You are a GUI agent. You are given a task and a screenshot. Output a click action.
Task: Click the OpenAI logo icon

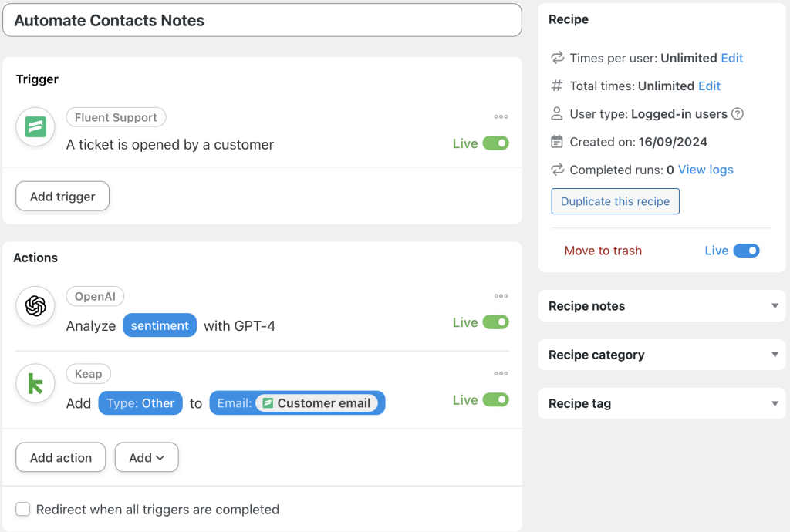[35, 306]
